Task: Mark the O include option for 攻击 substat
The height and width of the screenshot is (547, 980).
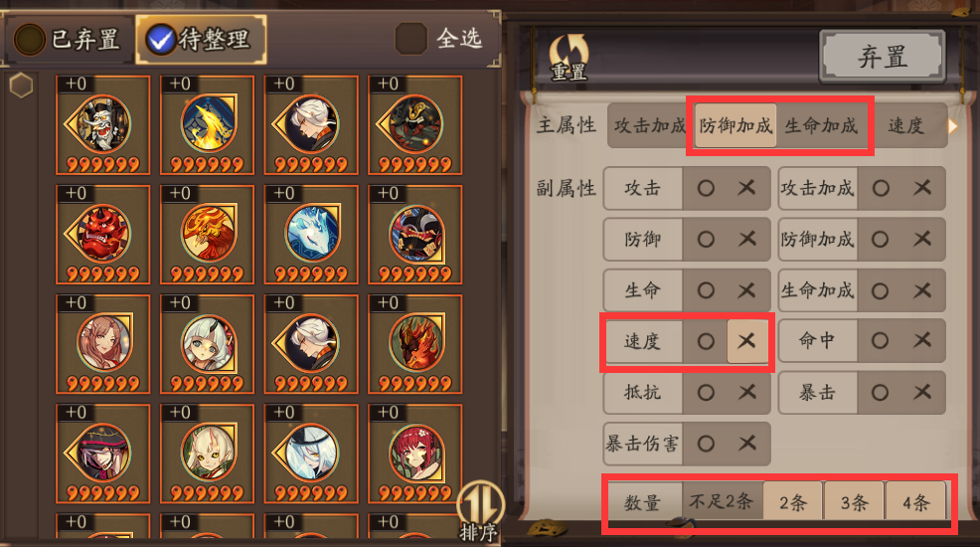Action: [706, 188]
